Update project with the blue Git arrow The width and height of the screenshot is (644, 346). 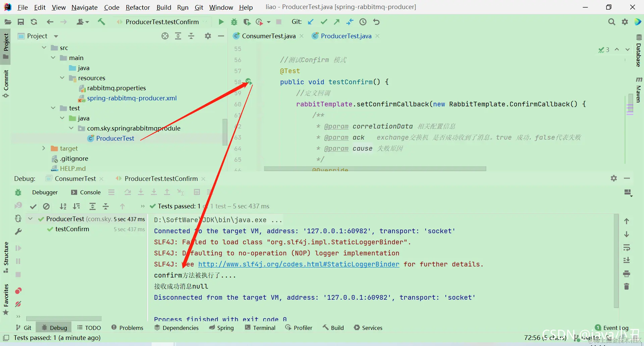click(x=311, y=22)
